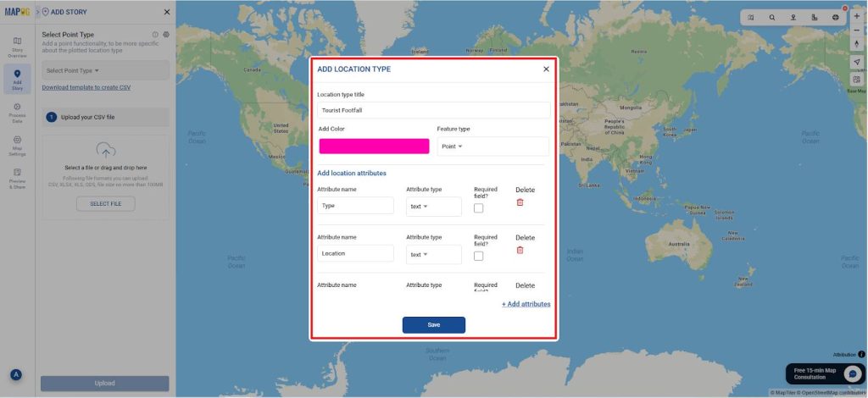
Task: Go to Map Settings in sidebar
Action: point(17,145)
